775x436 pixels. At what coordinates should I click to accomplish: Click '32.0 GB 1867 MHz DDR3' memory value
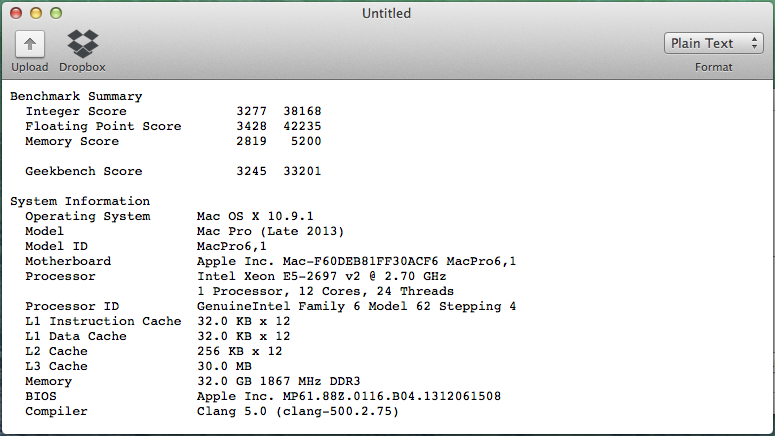(279, 381)
